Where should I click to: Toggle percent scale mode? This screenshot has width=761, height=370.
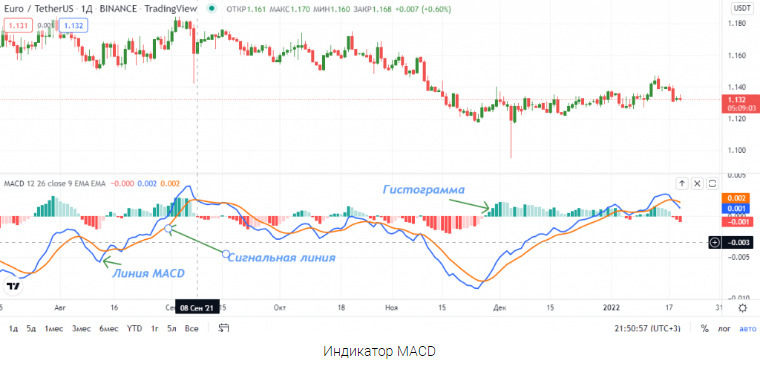click(704, 329)
